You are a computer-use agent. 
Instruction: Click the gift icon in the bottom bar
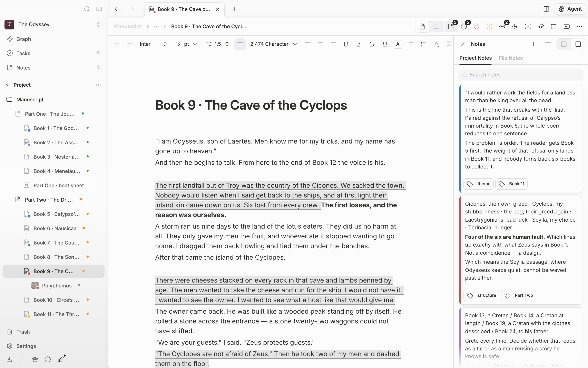coord(35,359)
